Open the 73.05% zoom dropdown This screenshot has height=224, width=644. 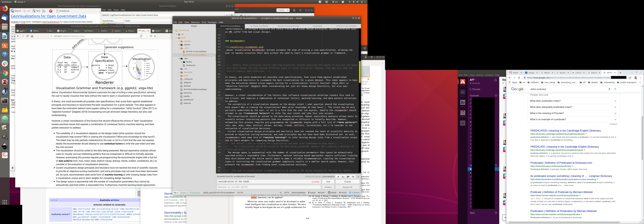283,10
